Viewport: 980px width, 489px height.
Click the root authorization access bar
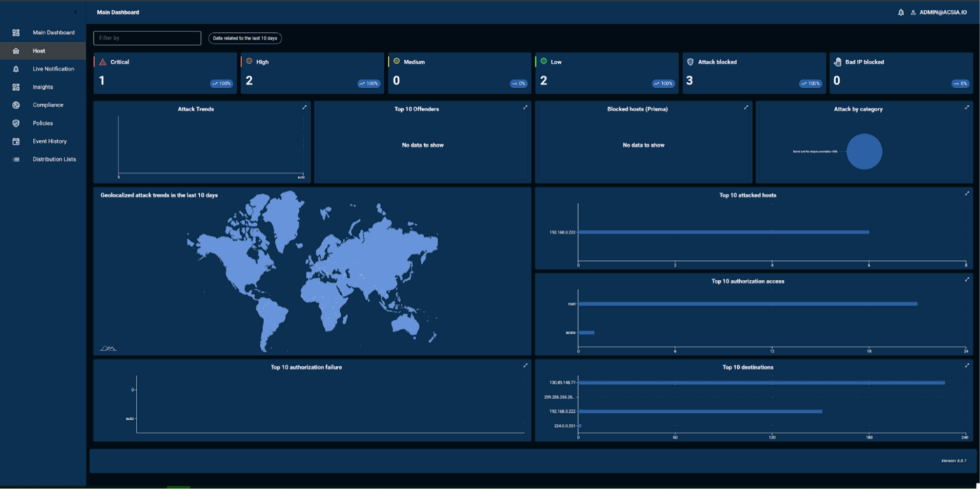tap(748, 304)
